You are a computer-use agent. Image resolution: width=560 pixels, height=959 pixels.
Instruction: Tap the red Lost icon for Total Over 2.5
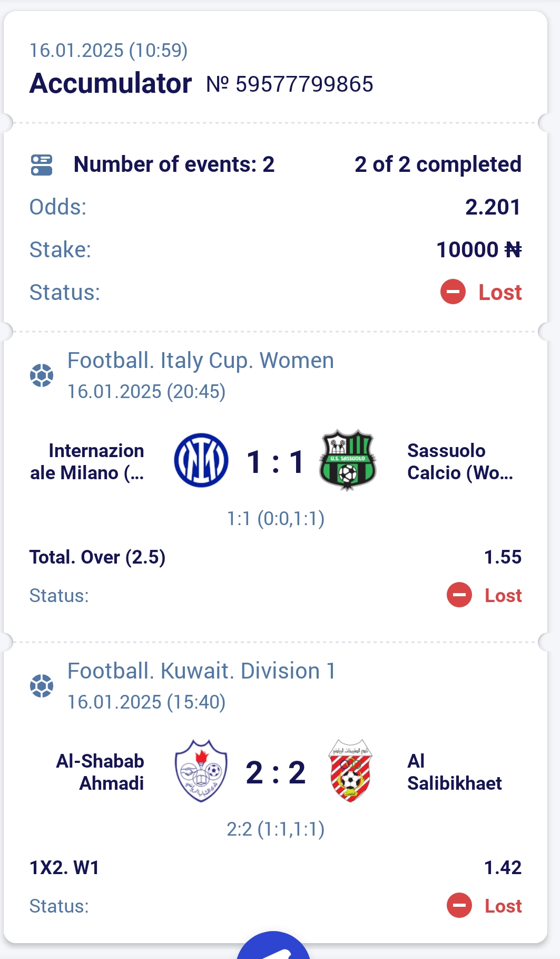459,595
